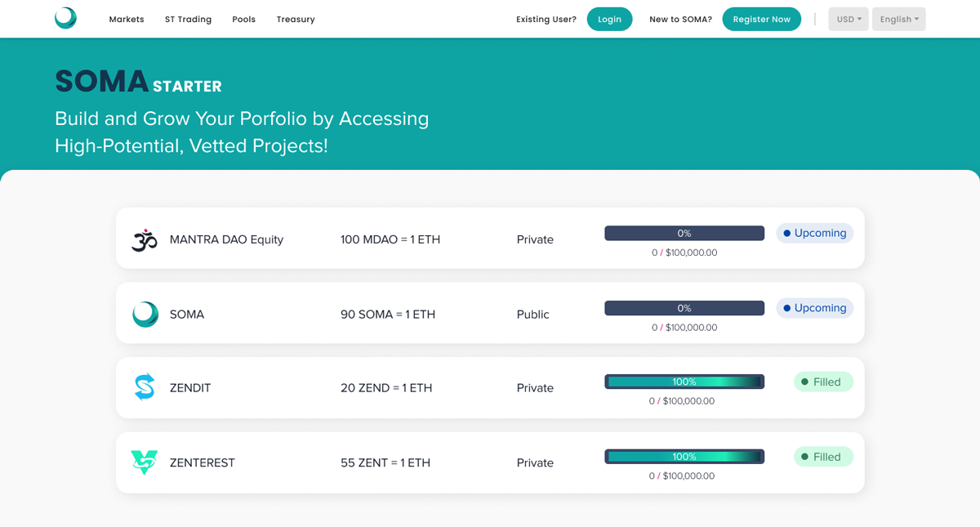Click the Public label in the SOMA row
This screenshot has width=980, height=527.
tap(533, 315)
